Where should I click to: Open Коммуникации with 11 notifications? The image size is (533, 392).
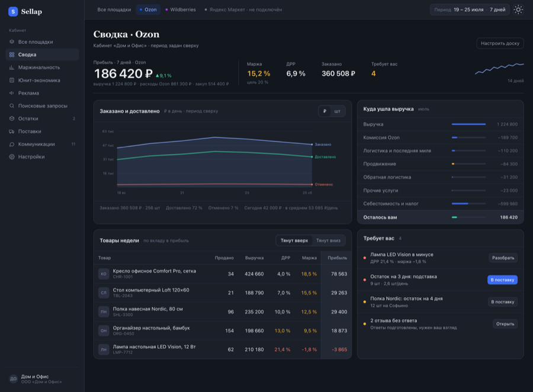click(42, 144)
